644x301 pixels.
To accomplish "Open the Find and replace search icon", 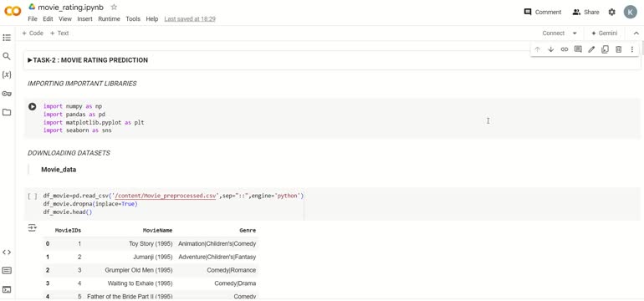I will 7,56.
